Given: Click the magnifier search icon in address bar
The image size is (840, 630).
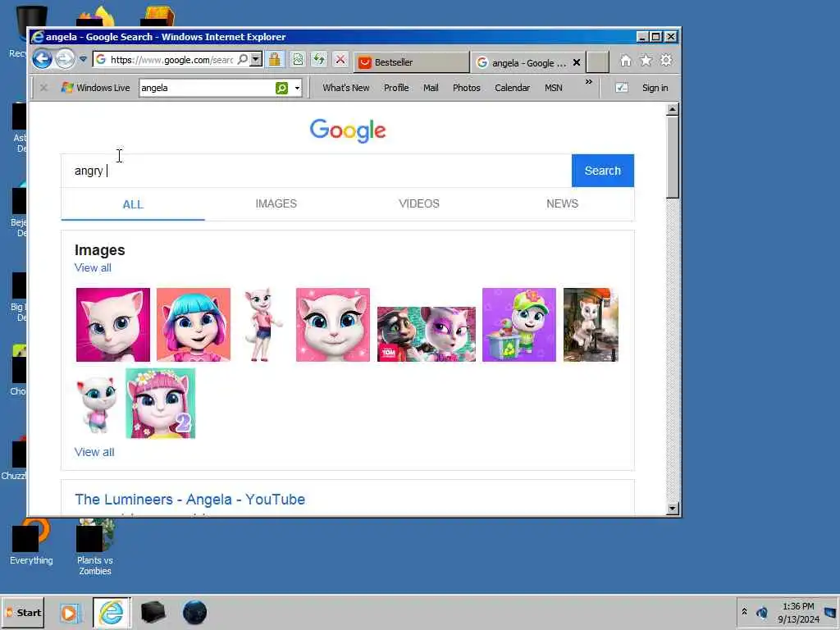Looking at the screenshot, I should point(243,59).
